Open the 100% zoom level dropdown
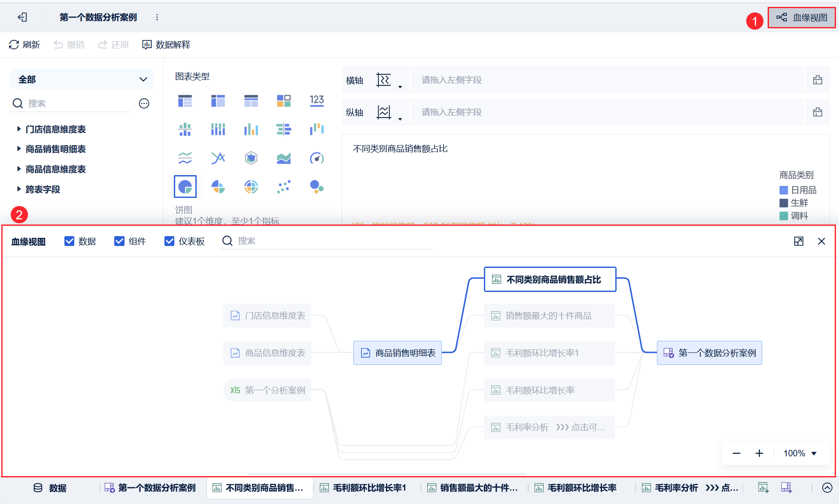Image resolution: width=839 pixels, height=504 pixels. [800, 453]
